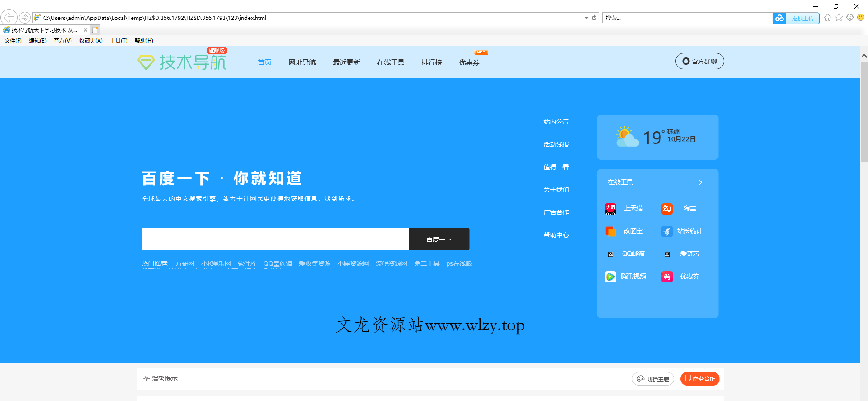Click the weather sun-and-cloud icon

(x=627, y=136)
